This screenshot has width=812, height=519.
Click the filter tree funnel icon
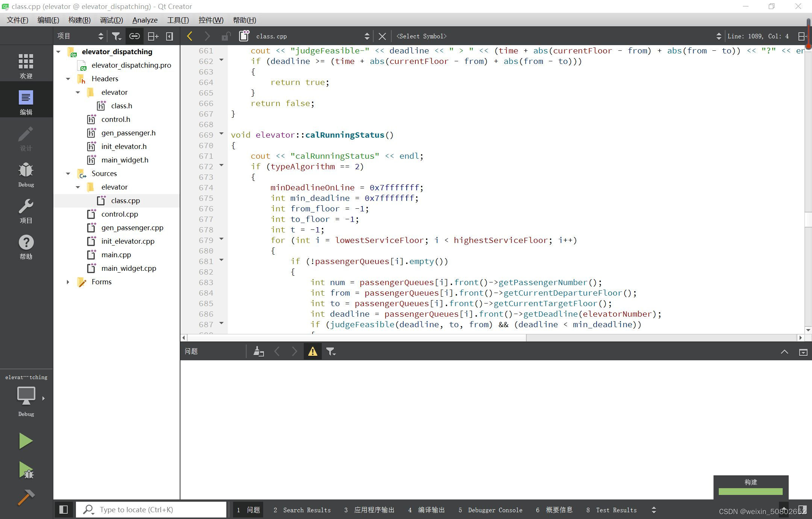116,36
